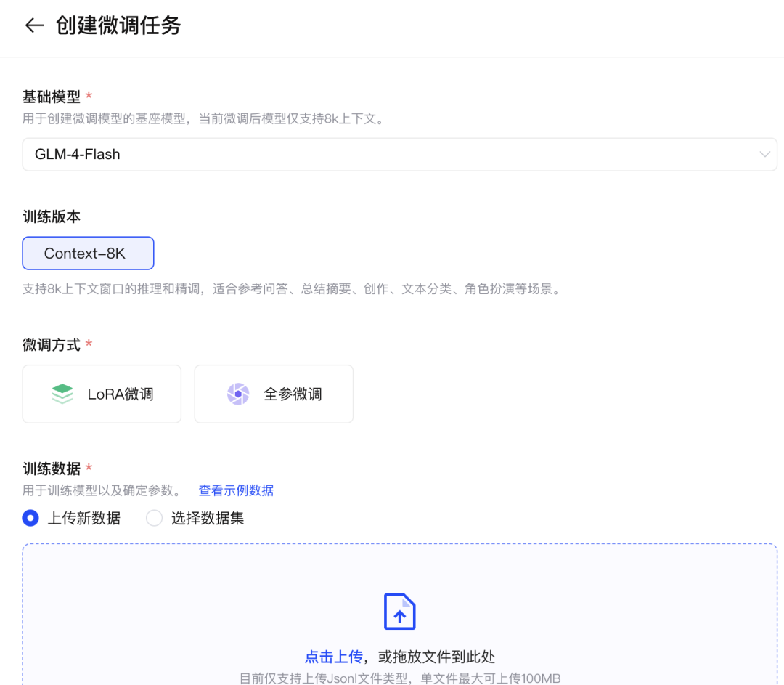This screenshot has width=784, height=685.
Task: Click the green LoRA layers icon
Action: tap(62, 394)
